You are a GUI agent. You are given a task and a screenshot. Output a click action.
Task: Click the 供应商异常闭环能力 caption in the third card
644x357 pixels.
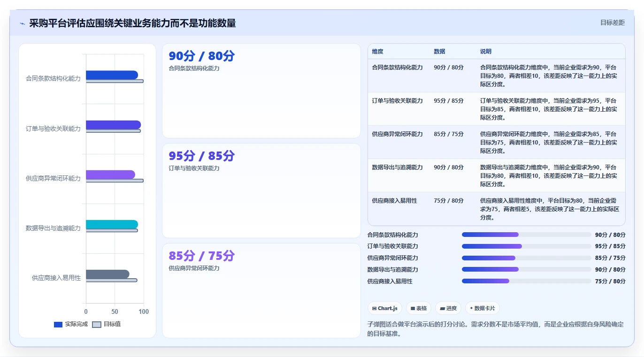coord(194,268)
